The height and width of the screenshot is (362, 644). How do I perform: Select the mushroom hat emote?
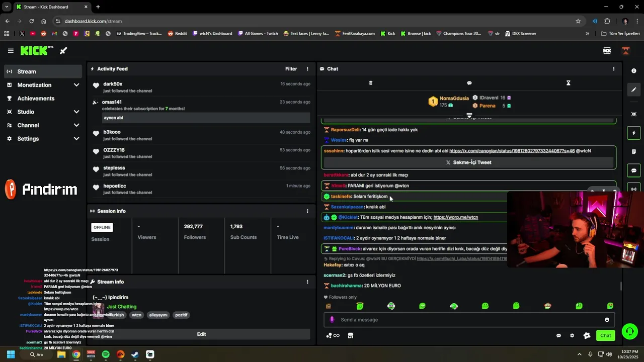pos(547,306)
